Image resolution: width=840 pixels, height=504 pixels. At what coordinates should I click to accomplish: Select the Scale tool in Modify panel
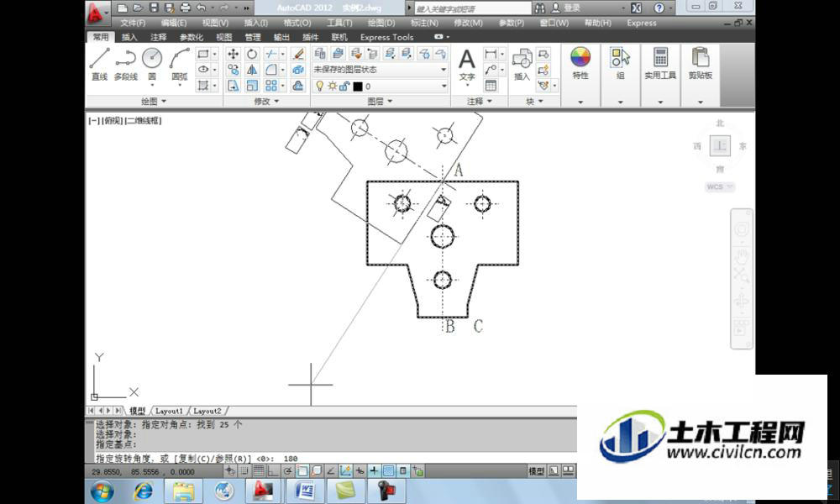pos(252,86)
